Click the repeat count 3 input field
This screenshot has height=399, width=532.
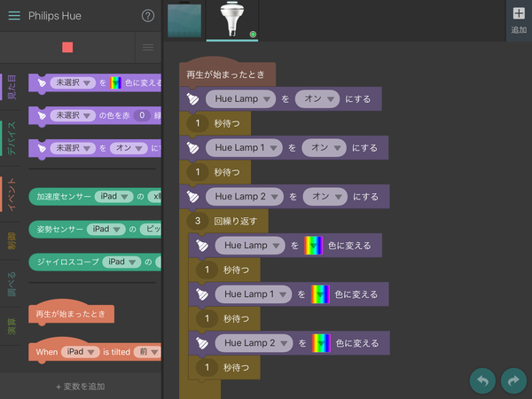point(199,220)
